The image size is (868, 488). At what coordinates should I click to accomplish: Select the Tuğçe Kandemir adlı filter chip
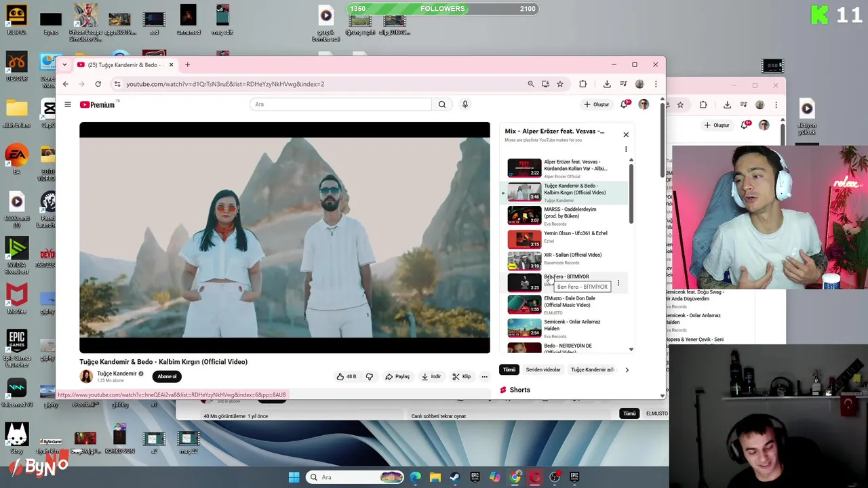tap(593, 369)
